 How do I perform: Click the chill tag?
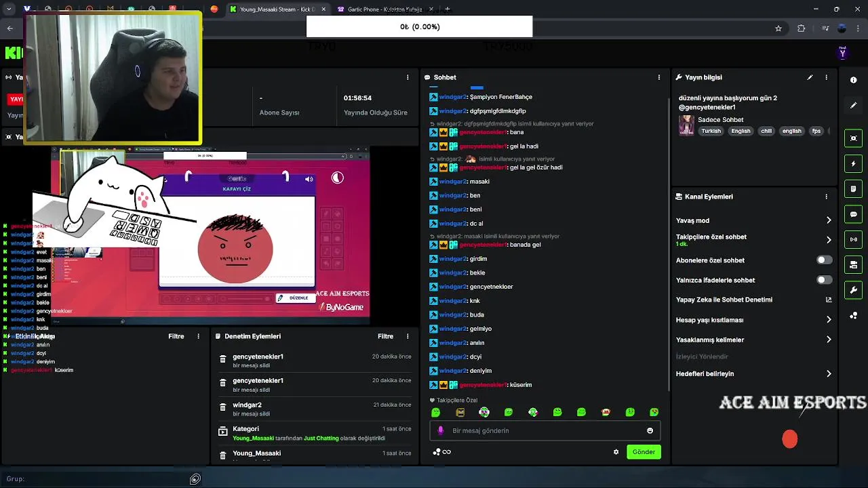tap(766, 131)
